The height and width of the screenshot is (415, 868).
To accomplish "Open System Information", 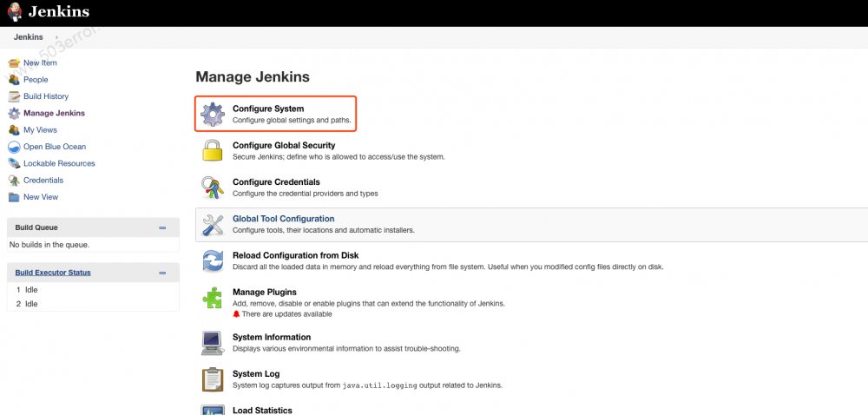I will (x=272, y=337).
